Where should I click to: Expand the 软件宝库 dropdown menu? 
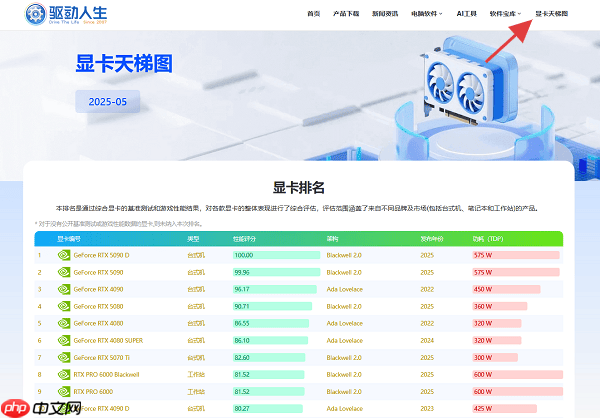tap(505, 14)
